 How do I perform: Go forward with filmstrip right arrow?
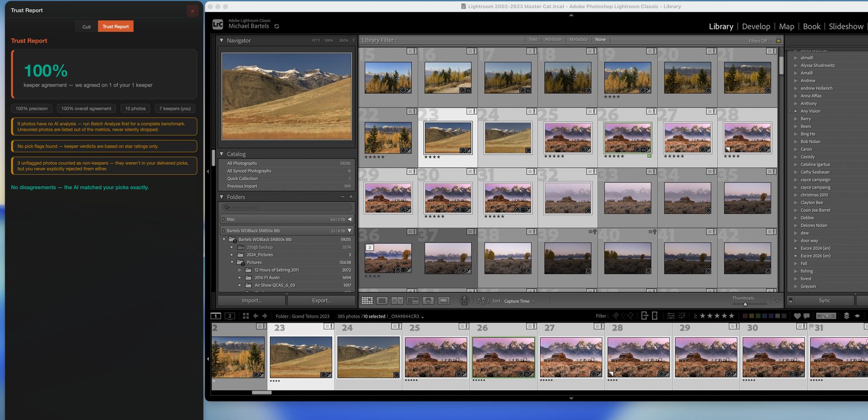tap(265, 316)
